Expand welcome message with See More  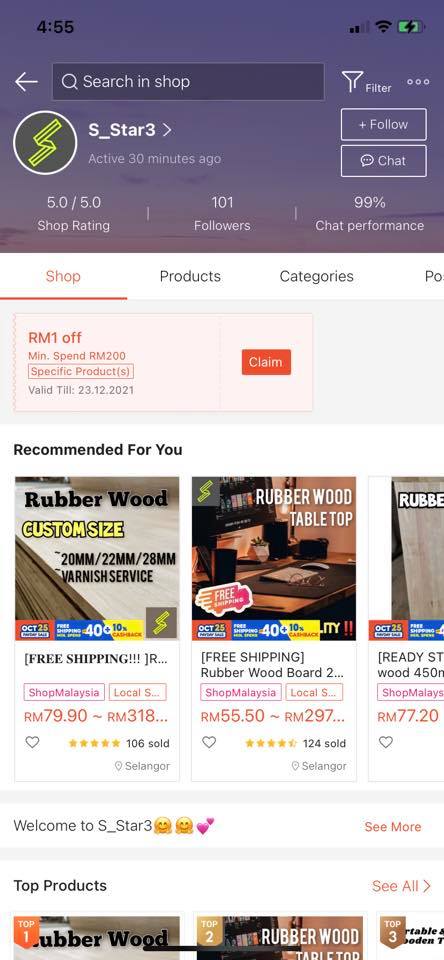(x=393, y=827)
